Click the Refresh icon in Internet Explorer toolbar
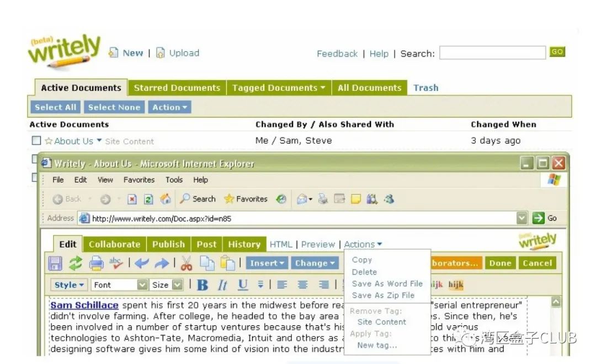 [x=148, y=199]
